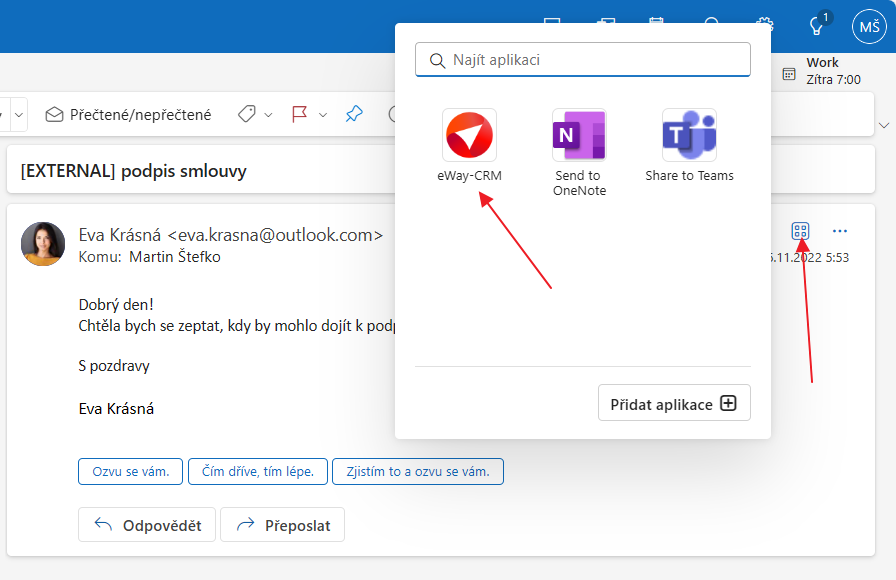Flag the message with the red flag
The image size is (896, 580).
click(x=299, y=114)
